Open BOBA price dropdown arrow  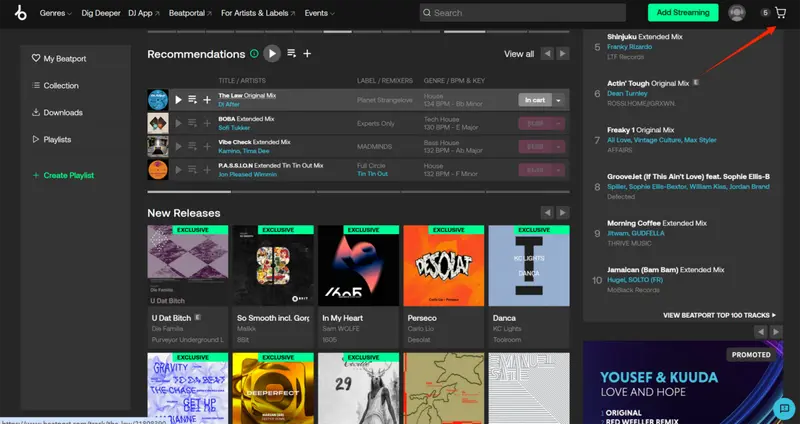[x=559, y=123]
